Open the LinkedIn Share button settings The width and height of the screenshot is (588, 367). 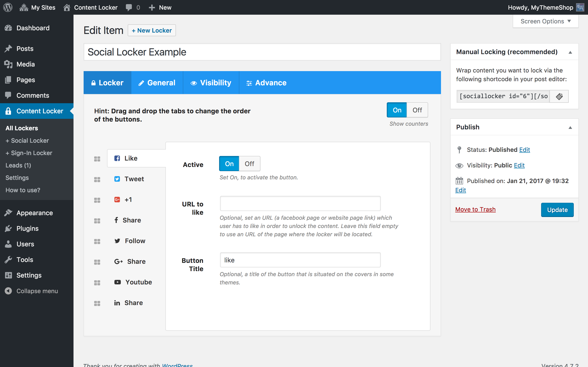[129, 303]
